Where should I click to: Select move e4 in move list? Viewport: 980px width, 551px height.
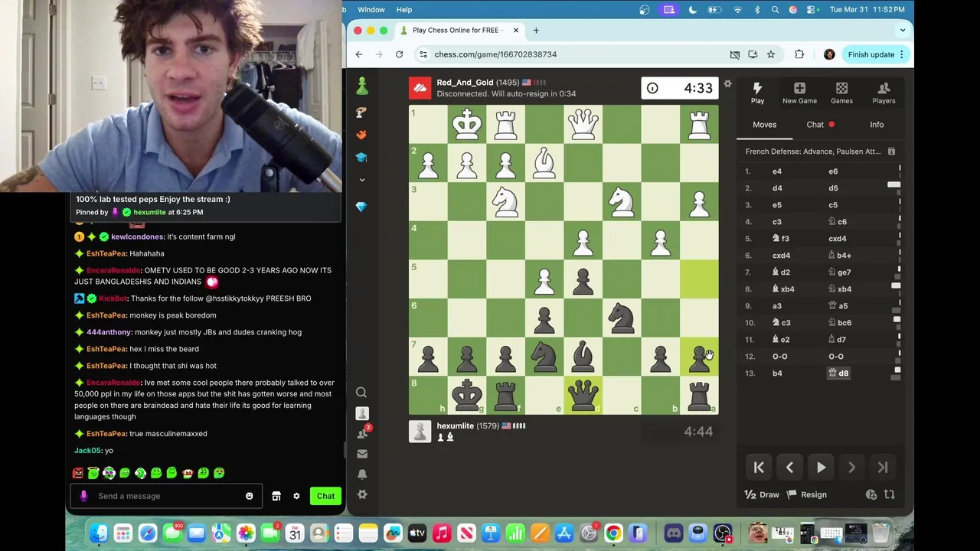tap(776, 171)
